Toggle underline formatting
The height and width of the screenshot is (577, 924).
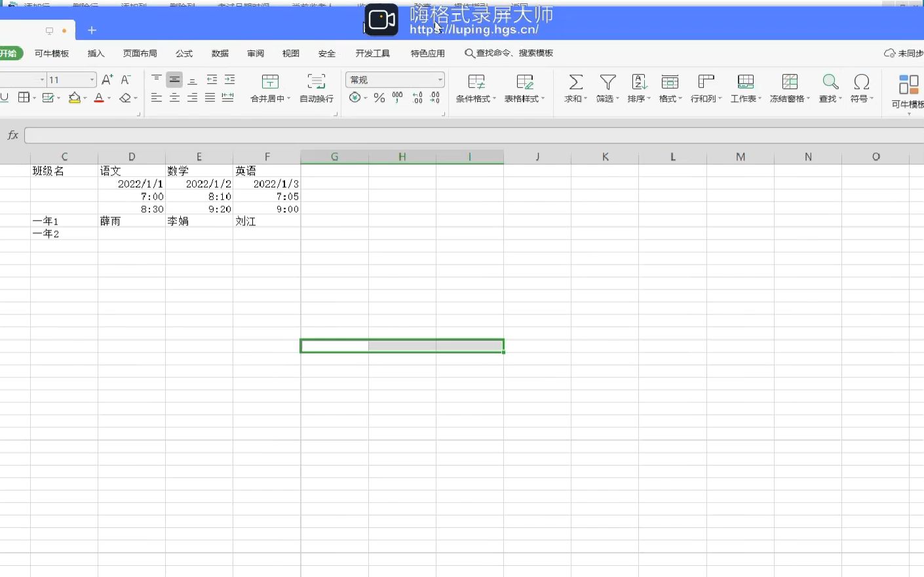[x=5, y=98]
